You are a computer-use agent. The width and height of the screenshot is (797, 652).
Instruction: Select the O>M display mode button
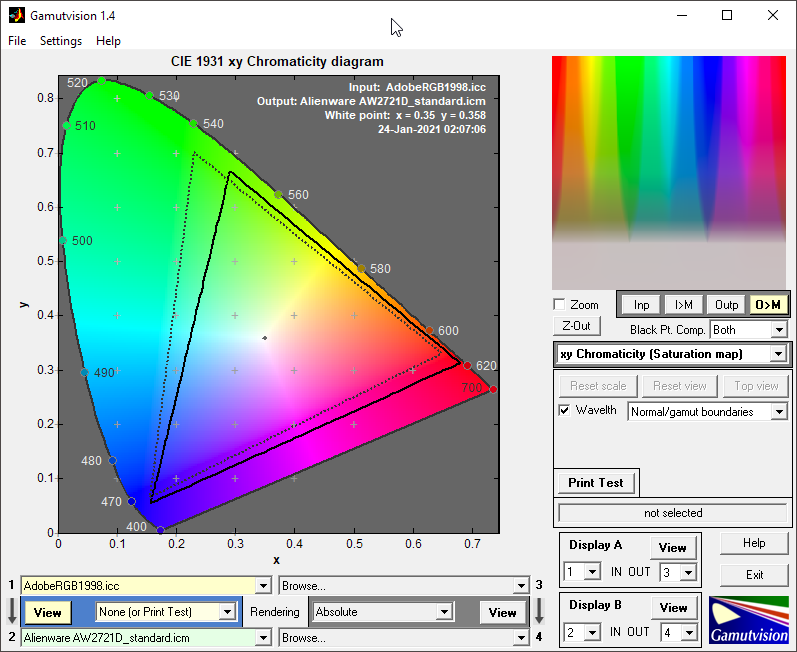(768, 305)
